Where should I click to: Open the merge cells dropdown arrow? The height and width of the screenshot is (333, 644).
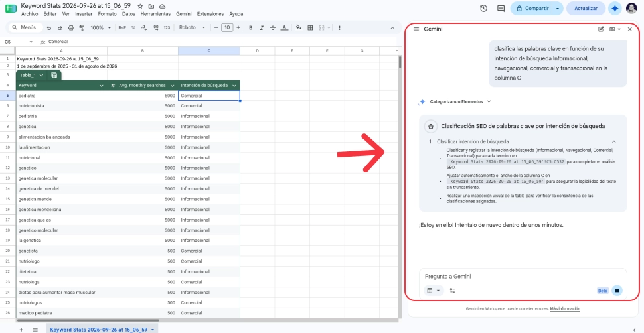329,27
